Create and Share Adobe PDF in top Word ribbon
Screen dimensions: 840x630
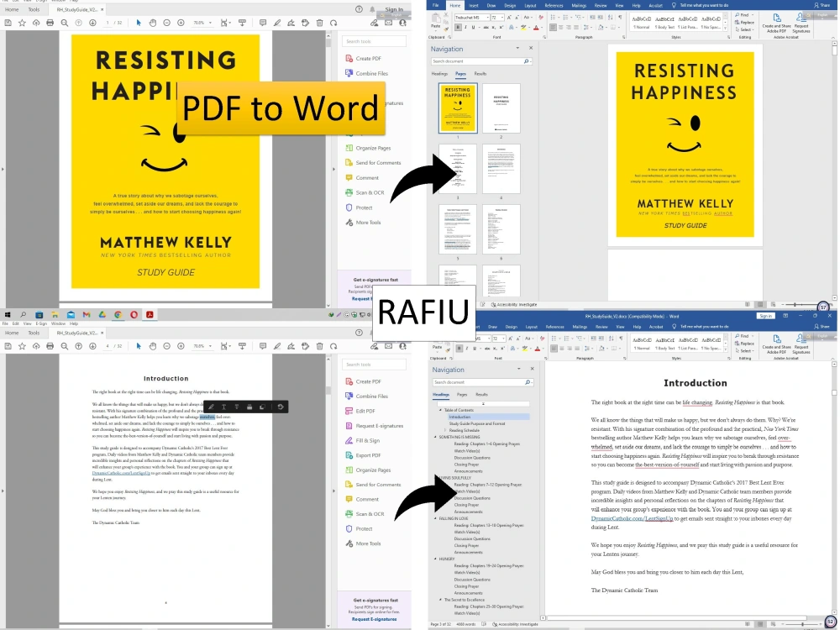[x=776, y=23]
